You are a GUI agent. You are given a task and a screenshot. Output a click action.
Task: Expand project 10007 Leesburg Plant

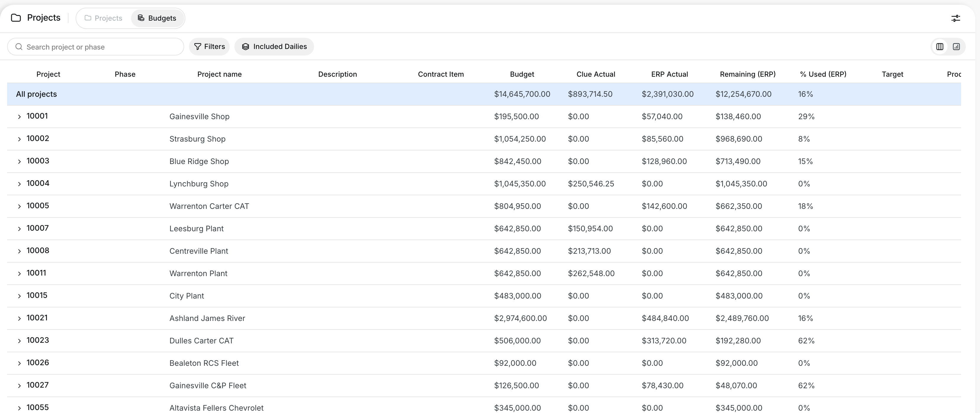[x=19, y=229]
